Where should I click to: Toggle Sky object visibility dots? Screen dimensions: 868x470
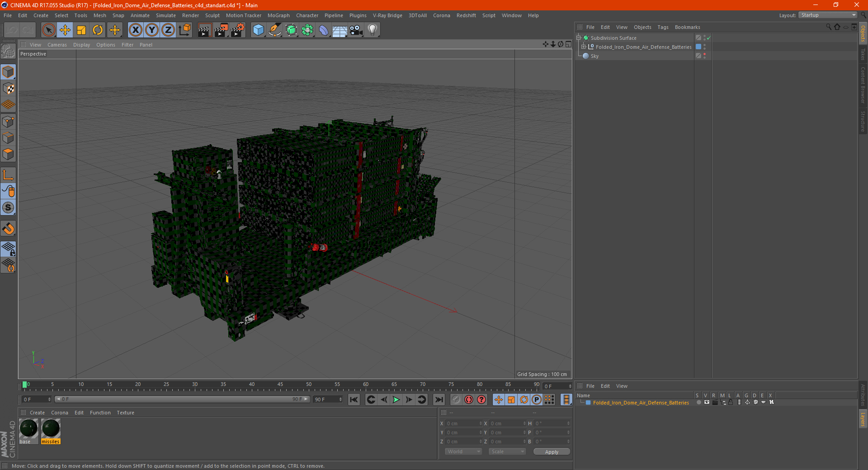[x=704, y=56]
